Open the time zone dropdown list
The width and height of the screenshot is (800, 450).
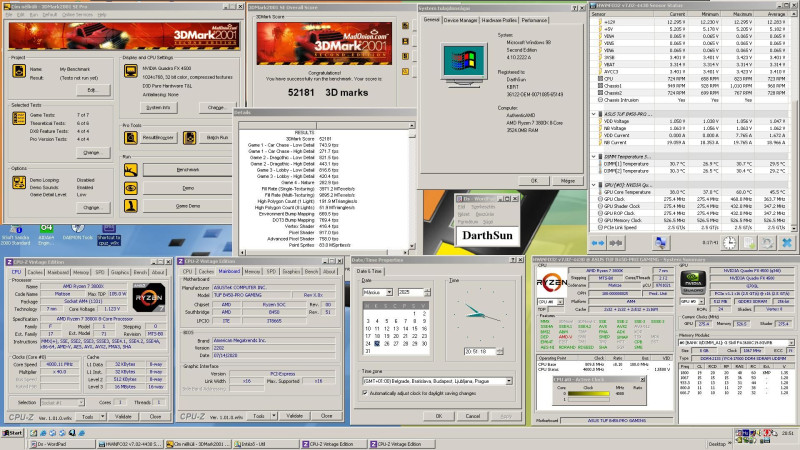tap(509, 381)
